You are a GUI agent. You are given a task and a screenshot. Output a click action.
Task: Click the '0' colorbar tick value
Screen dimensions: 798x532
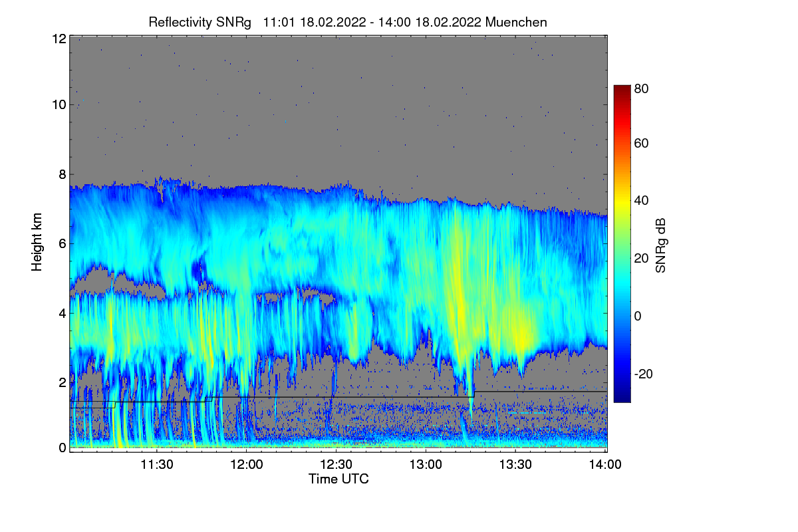[638, 317]
